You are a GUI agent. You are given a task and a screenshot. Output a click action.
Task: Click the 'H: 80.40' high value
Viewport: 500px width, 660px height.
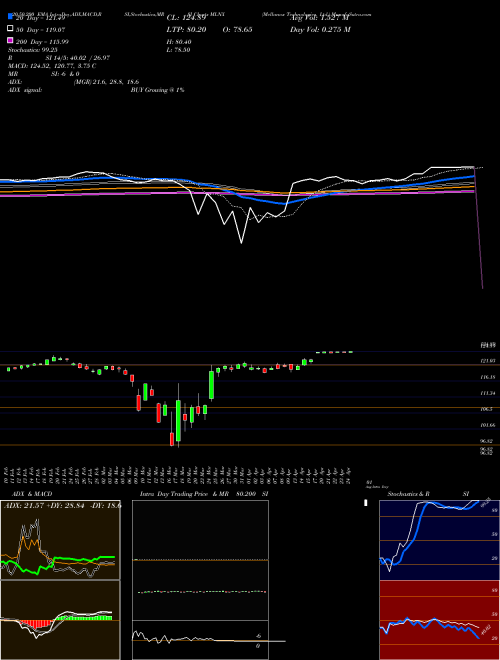pos(179,42)
